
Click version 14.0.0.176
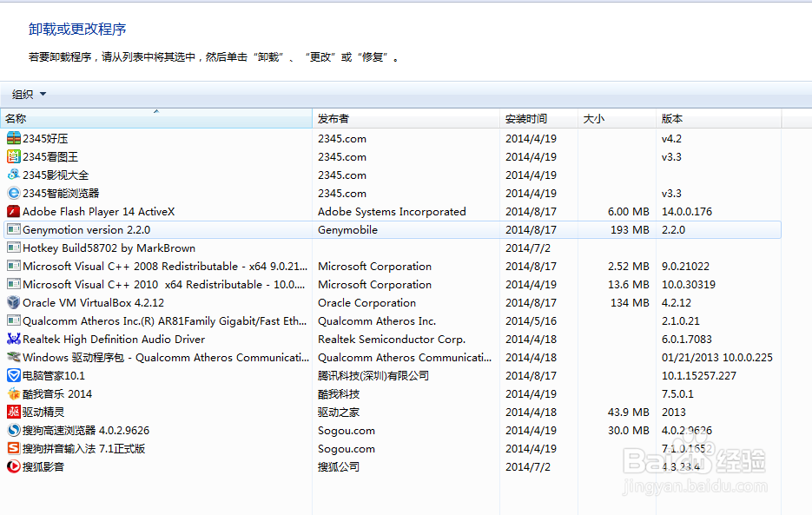687,211
